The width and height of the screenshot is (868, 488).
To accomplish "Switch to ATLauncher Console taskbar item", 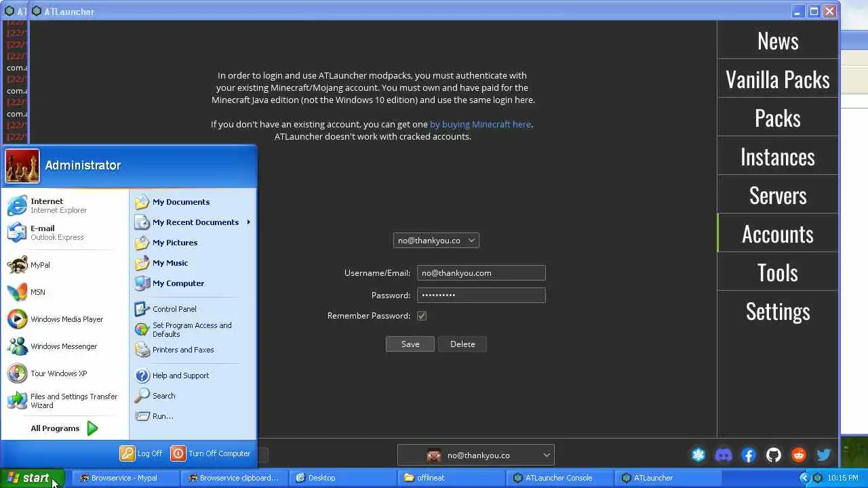I will click(x=559, y=478).
